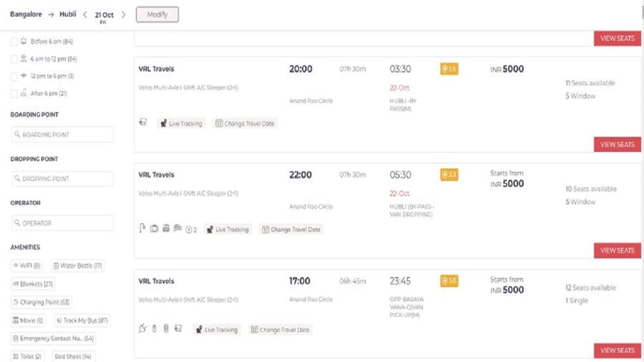Click first amenity icon on 22:00 bus
Image resolution: width=644 pixels, height=362 pixels.
(x=142, y=229)
